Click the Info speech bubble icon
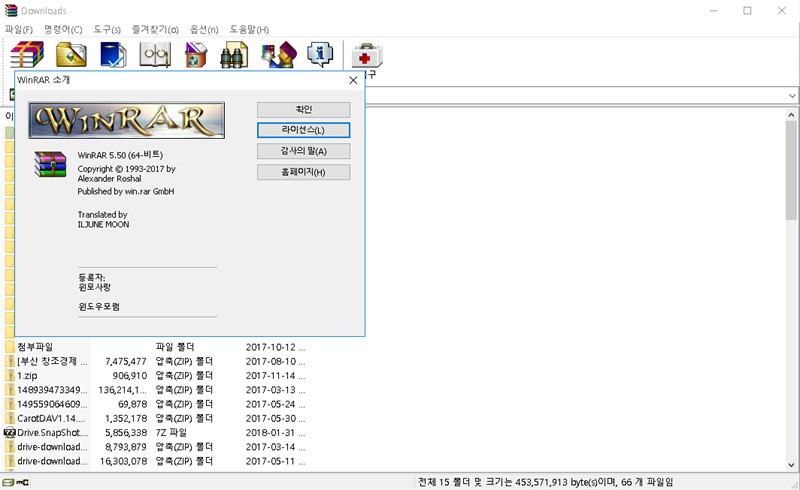This screenshot has width=800, height=490. click(320, 54)
